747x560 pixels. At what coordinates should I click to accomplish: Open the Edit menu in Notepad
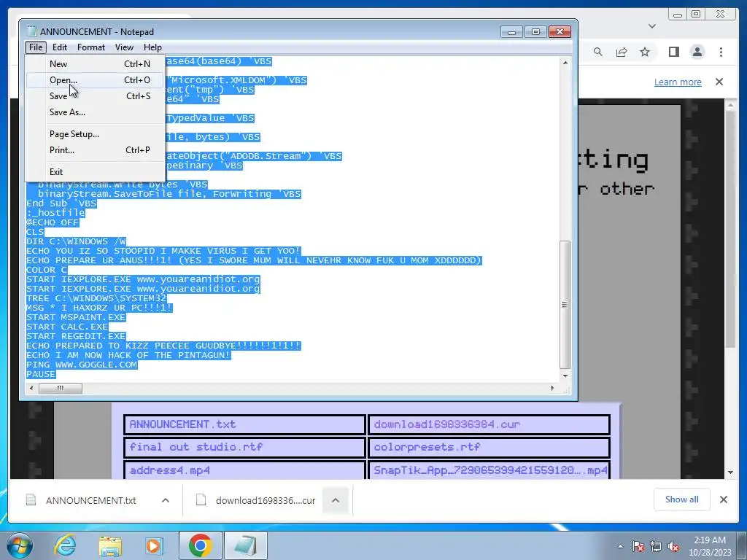point(60,47)
